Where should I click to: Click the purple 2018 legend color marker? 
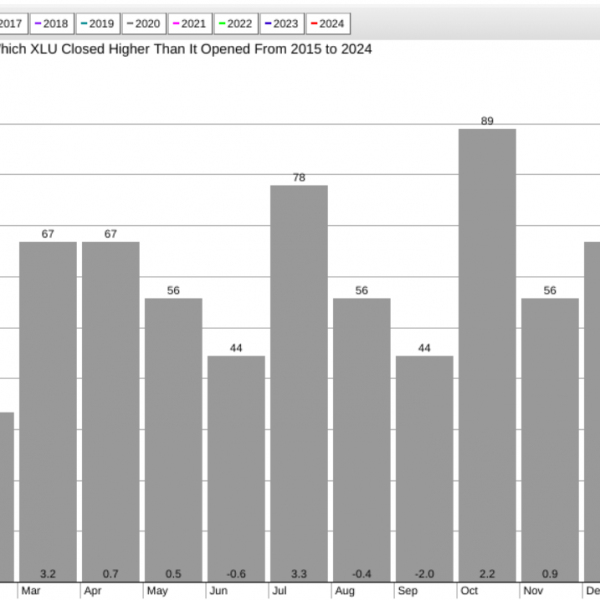(x=38, y=24)
